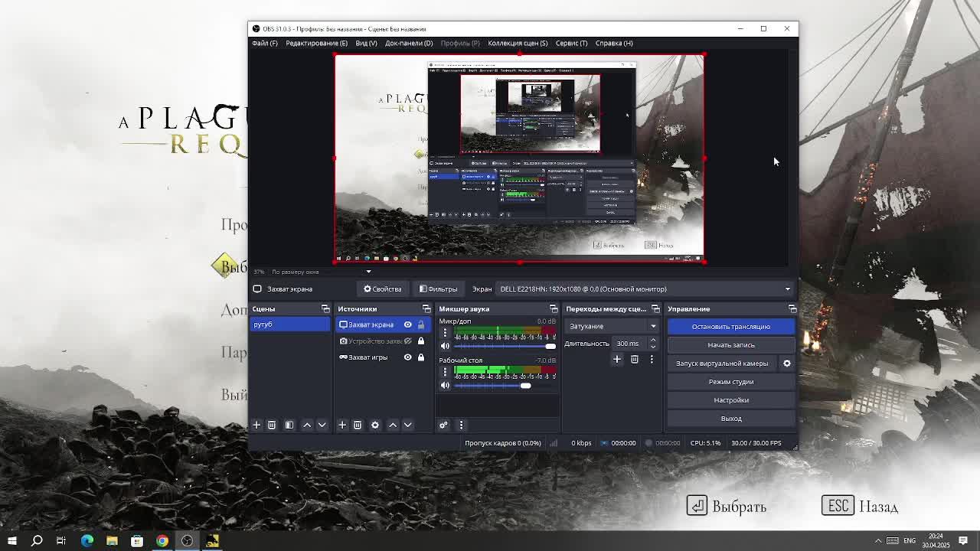Open the Док-панели (D) menu
Image resolution: width=980 pixels, height=551 pixels.
point(409,43)
